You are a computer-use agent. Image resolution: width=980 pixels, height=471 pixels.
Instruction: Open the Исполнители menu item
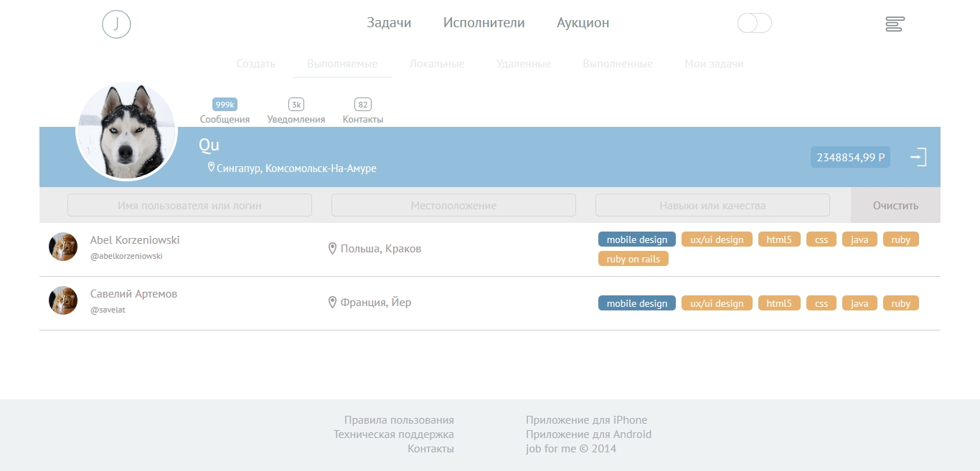[484, 23]
